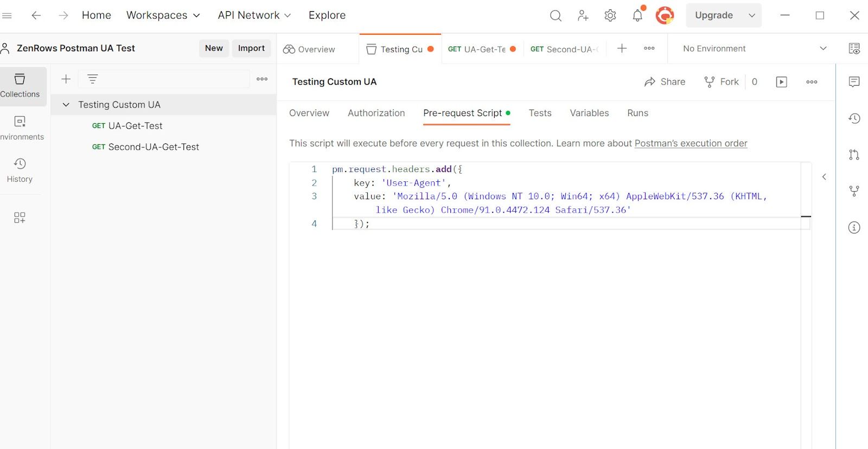This screenshot has width=868, height=449.
Task: Click the invite people icon
Action: click(583, 16)
